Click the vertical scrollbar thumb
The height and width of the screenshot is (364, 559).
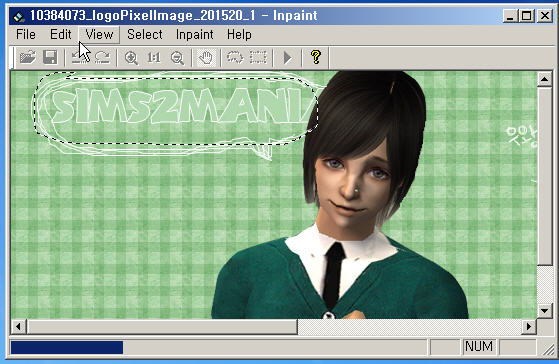tap(544, 176)
